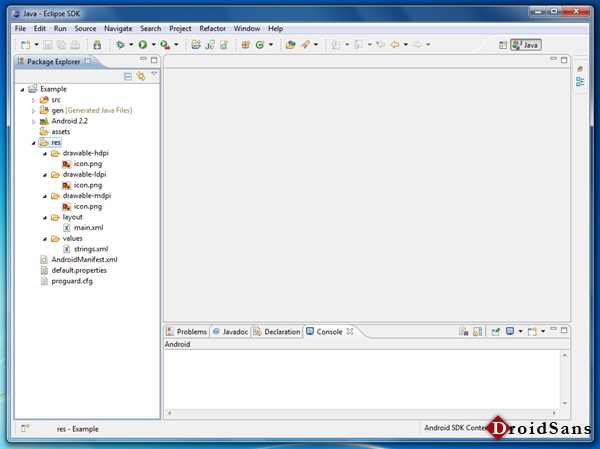The width and height of the screenshot is (600, 449).
Task: Switch to the Declaration tab
Action: tap(277, 331)
